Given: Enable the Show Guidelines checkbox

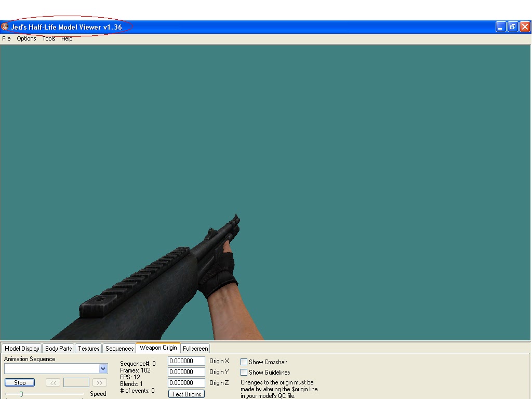Looking at the screenshot, I should coord(244,372).
